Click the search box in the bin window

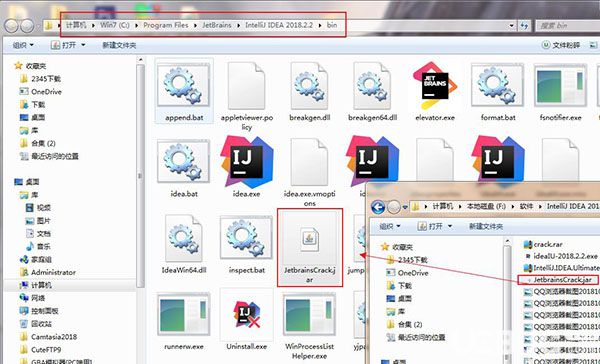pyautogui.click(x=568, y=26)
